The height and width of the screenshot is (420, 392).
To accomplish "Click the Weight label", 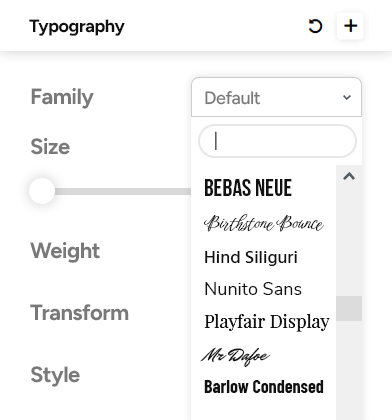I will 65,251.
